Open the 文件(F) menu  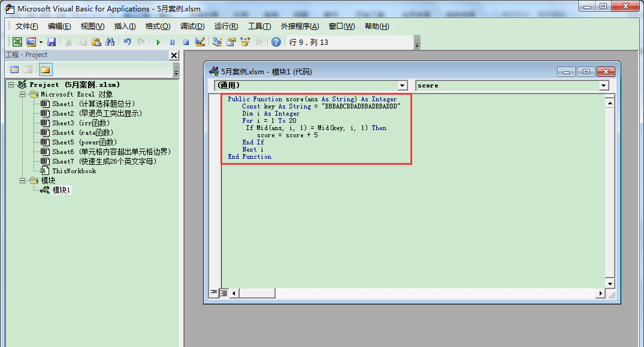[27, 26]
